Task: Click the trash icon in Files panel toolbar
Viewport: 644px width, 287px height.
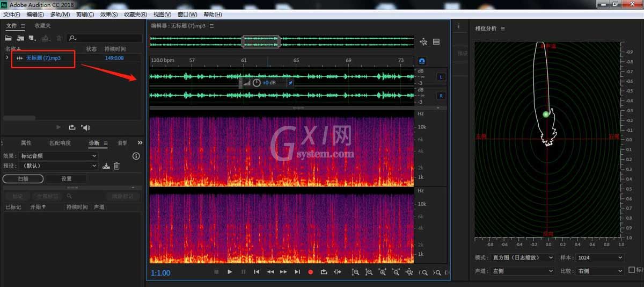Action: [x=59, y=38]
